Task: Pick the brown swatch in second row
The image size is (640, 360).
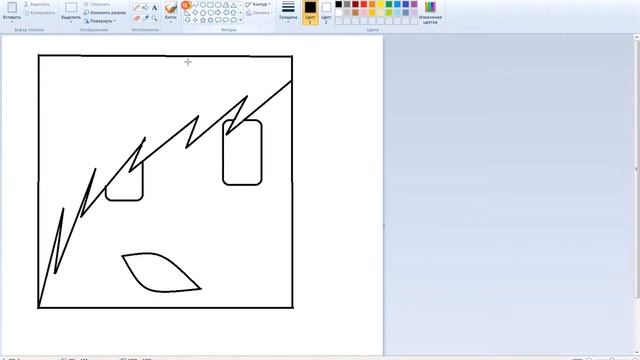Action: pyautogui.click(x=356, y=13)
